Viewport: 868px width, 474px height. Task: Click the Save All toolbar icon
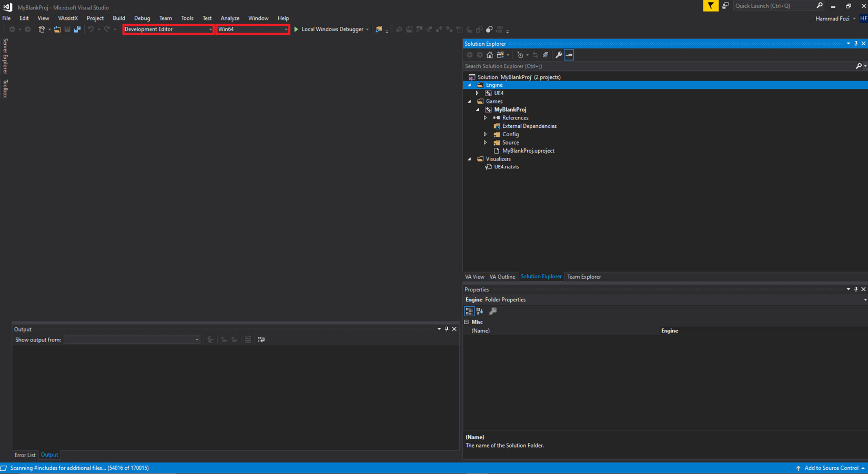pos(77,29)
